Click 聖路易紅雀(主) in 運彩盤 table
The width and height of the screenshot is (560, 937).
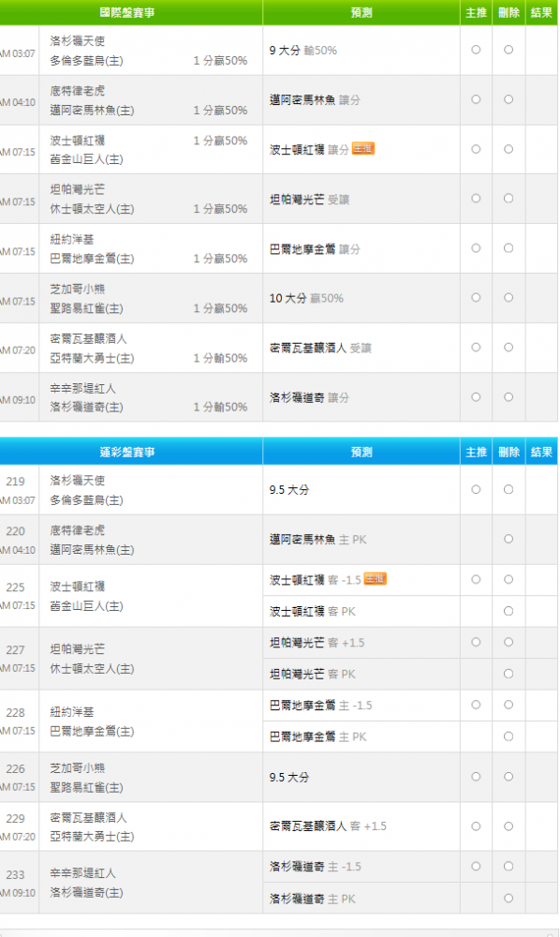tap(86, 788)
